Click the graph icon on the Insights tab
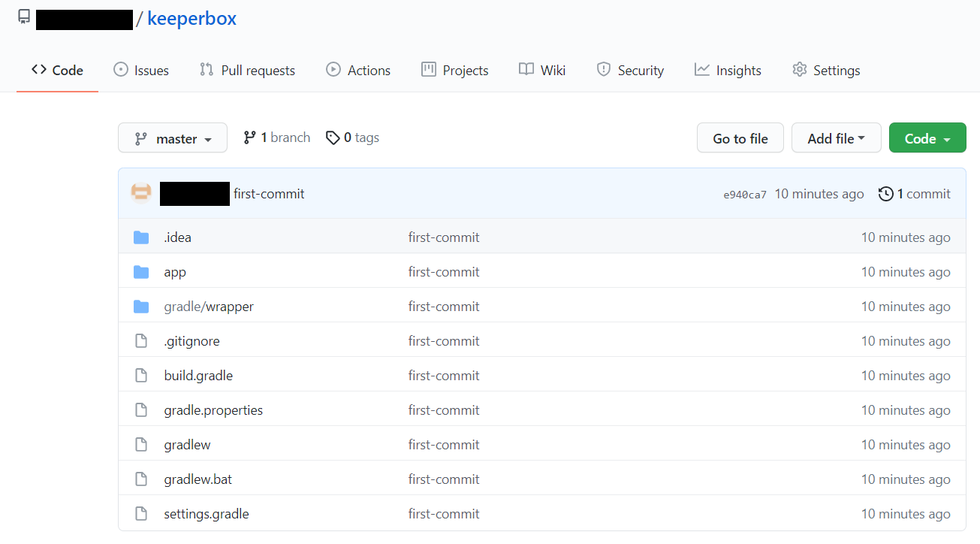The width and height of the screenshot is (980, 544). [702, 69]
